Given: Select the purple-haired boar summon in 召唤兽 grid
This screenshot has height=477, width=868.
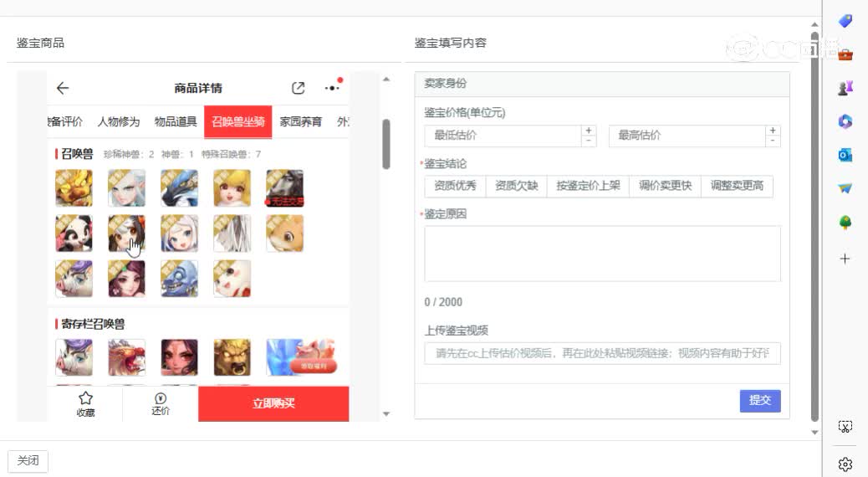Looking at the screenshot, I should tap(74, 279).
